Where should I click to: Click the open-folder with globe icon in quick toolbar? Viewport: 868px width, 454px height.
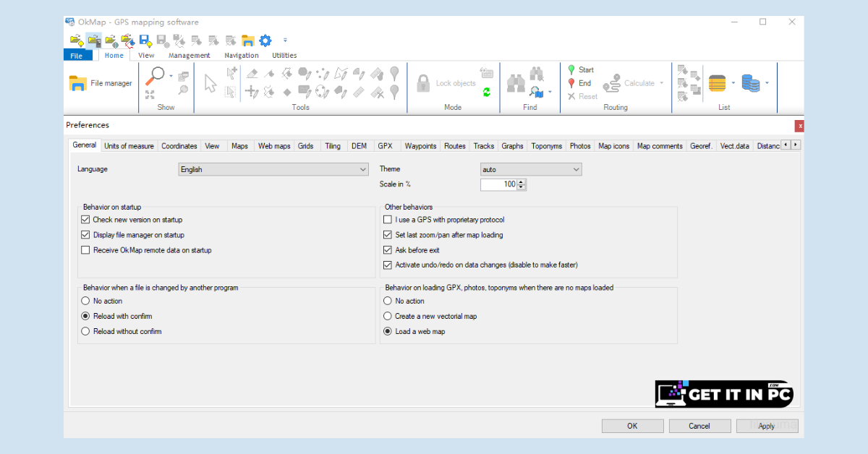tap(111, 40)
